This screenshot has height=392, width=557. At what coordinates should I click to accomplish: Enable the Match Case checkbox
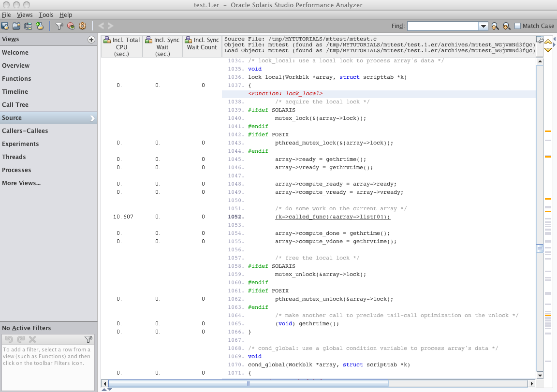tap(518, 26)
